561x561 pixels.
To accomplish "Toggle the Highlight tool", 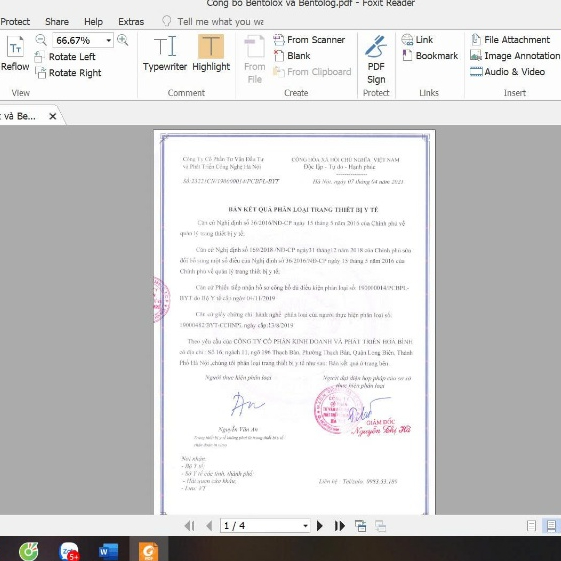I will coord(211,53).
